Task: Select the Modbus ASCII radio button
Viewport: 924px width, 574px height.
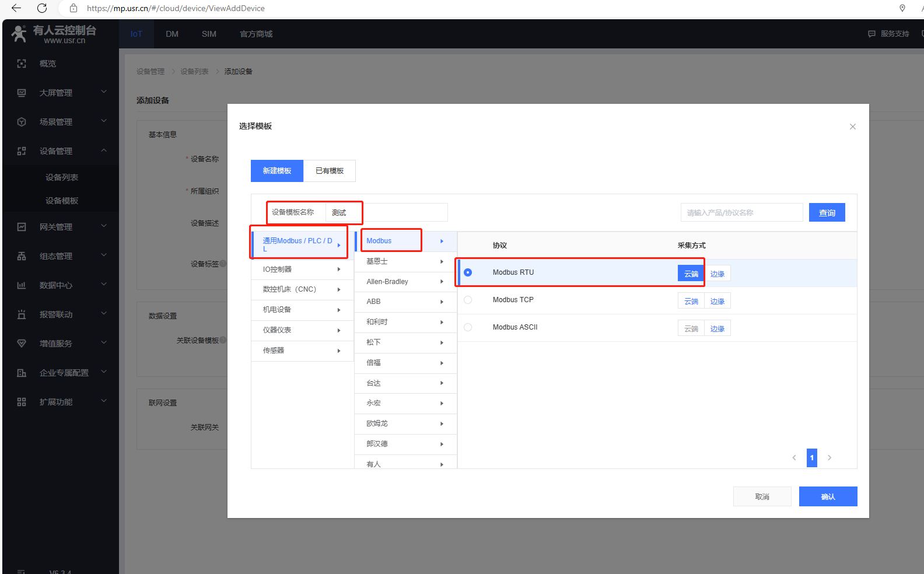Action: [468, 327]
